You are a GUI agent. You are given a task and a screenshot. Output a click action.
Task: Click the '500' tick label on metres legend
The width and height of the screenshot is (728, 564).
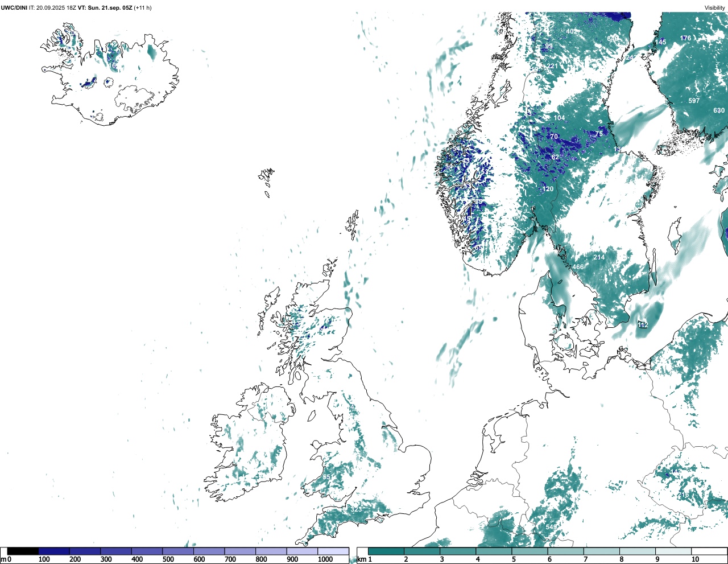click(168, 559)
